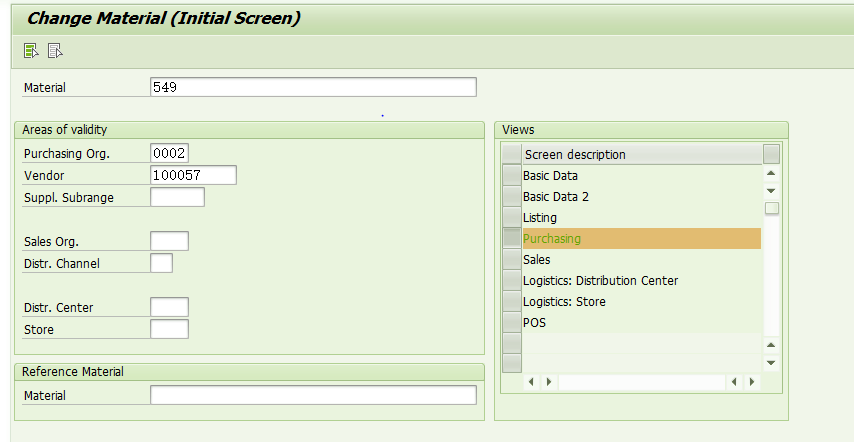The image size is (854, 442).
Task: Click the upper scroll-down arrow in Views list
Action: point(771,191)
